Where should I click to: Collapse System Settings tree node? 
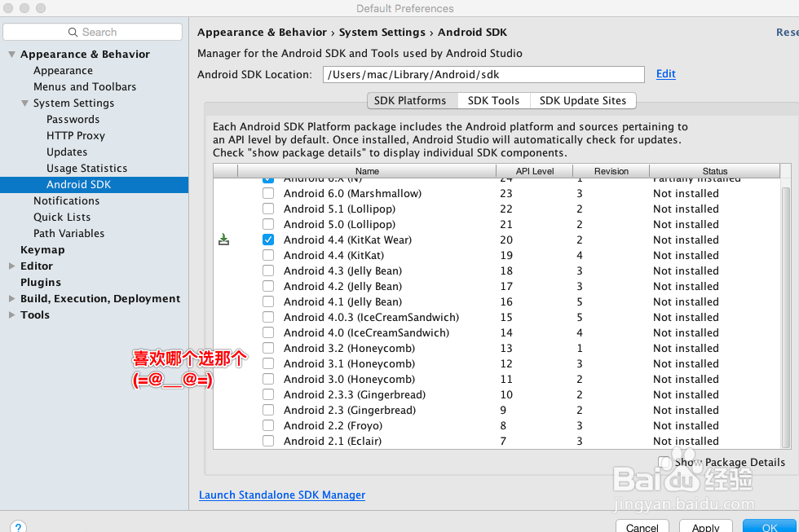tap(24, 103)
